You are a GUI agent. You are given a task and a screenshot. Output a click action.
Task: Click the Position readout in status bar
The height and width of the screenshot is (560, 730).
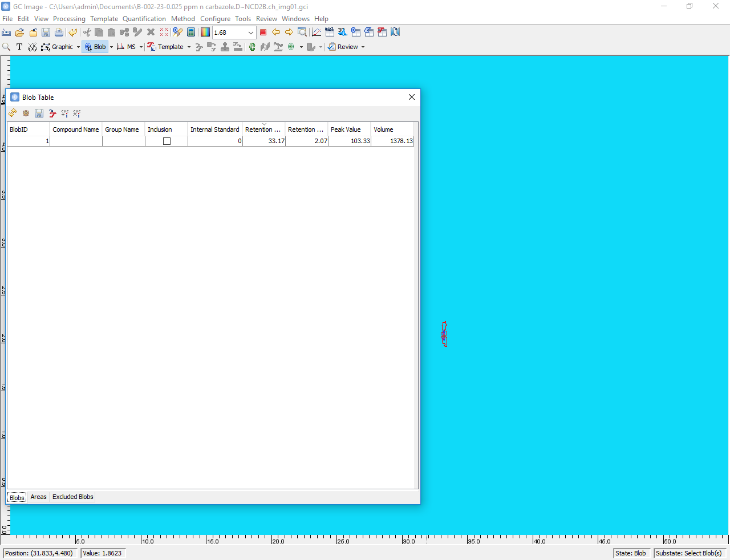point(39,553)
